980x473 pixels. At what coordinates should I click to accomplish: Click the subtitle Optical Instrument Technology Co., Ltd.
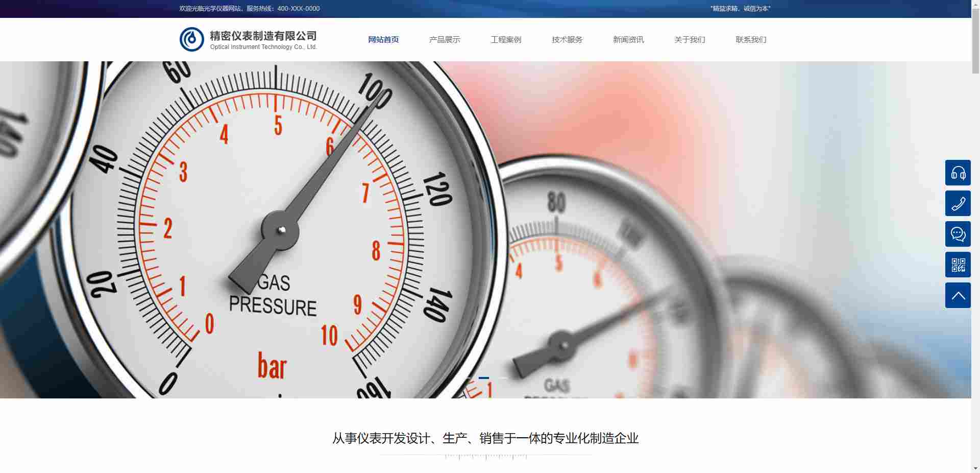click(x=263, y=47)
